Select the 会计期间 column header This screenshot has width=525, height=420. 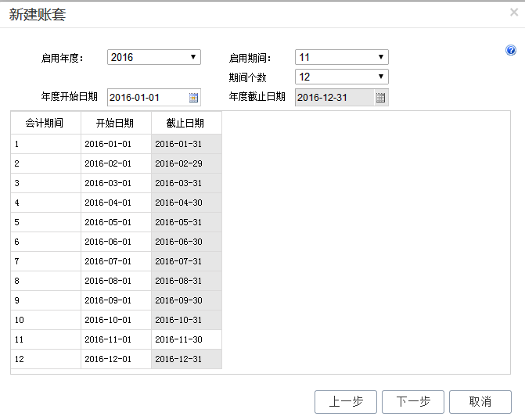coord(45,124)
